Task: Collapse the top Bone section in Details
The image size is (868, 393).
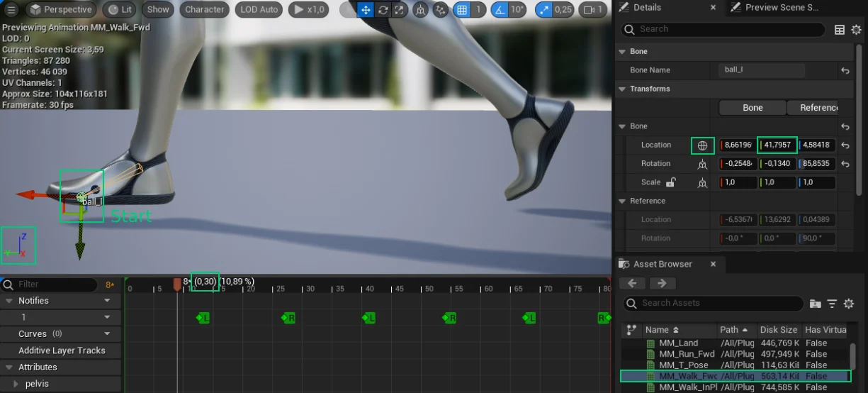Action: (x=622, y=52)
